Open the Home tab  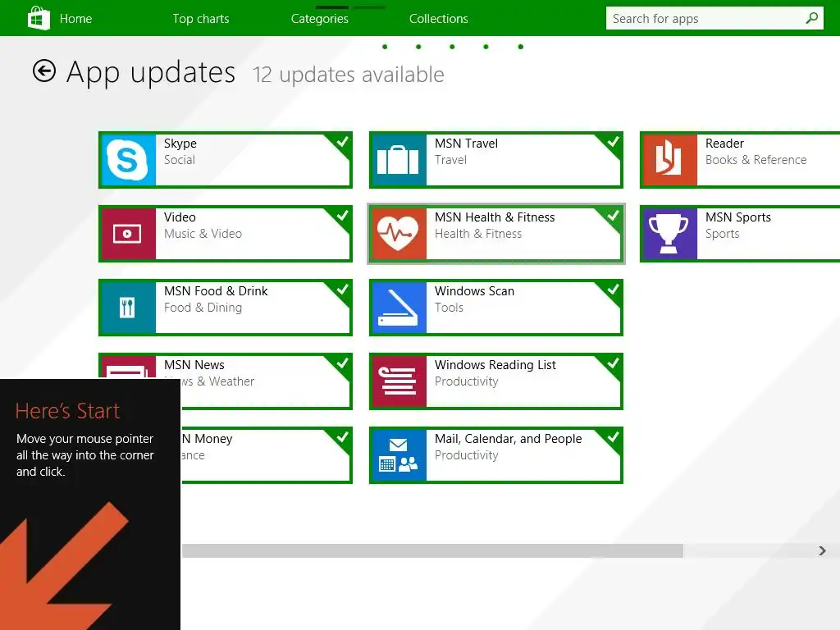pos(75,19)
